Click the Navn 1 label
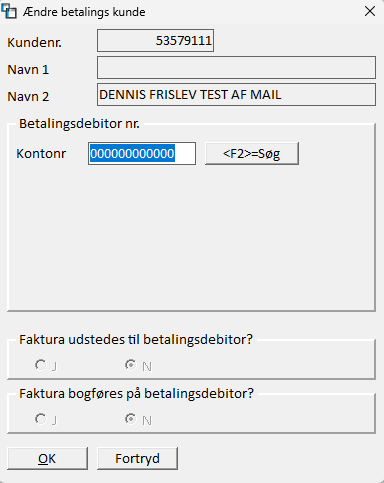Viewport: 384px width, 483px height. coord(28,70)
